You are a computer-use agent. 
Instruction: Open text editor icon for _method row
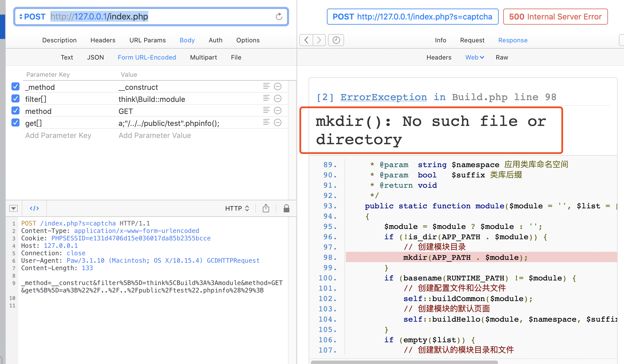[266, 86]
